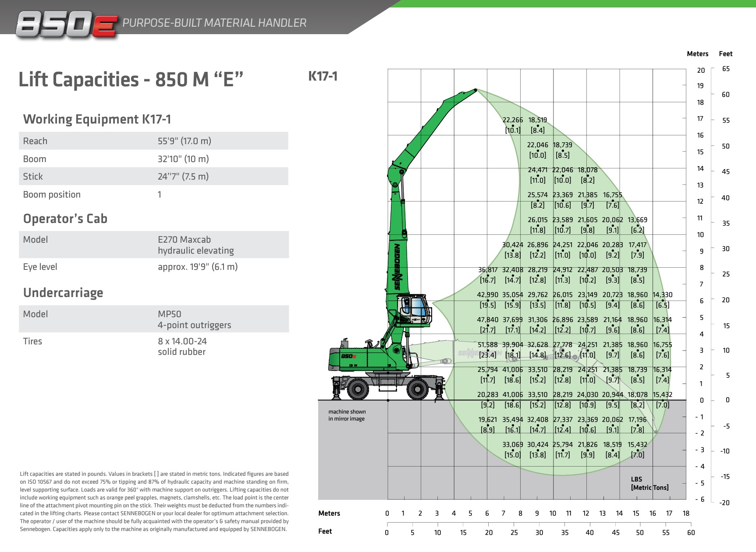Screen dimensions: 756x552
Task: Click the 'Reach' row label
Action: click(35, 141)
